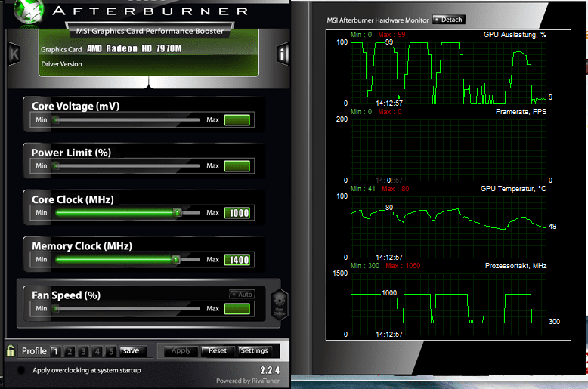Image resolution: width=588 pixels, height=389 pixels.
Task: Click the GPU Temperatur graph
Action: coord(448,227)
